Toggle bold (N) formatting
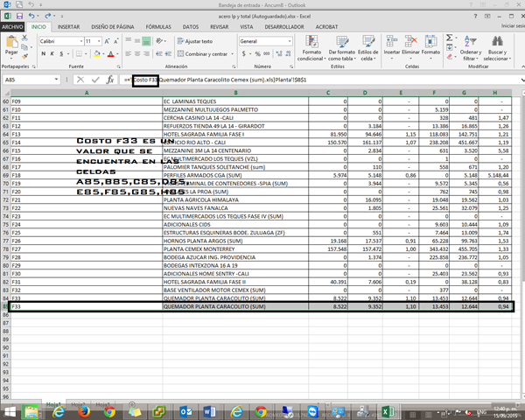525x420 pixels. 44,53
